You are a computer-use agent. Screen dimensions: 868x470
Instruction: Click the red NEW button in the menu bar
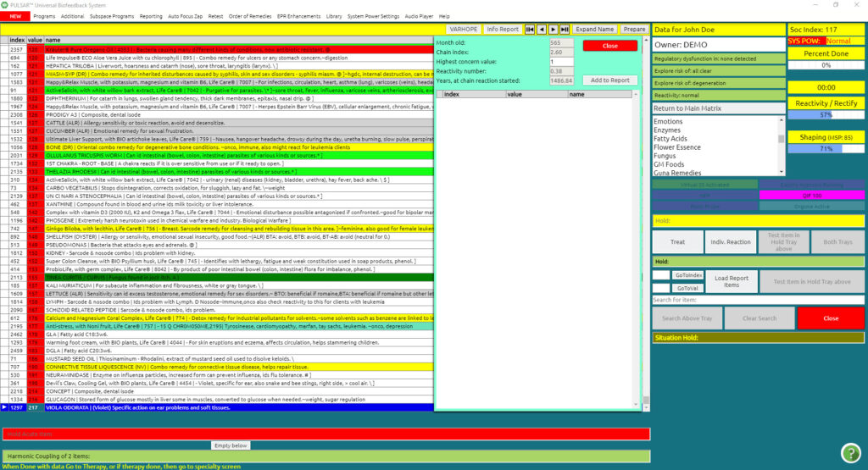pyautogui.click(x=14, y=16)
